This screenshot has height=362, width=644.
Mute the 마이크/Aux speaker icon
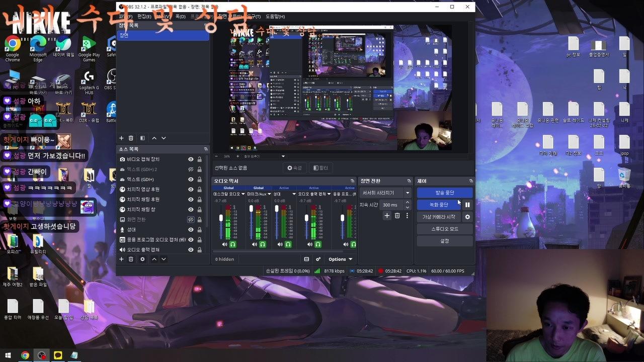(254, 244)
